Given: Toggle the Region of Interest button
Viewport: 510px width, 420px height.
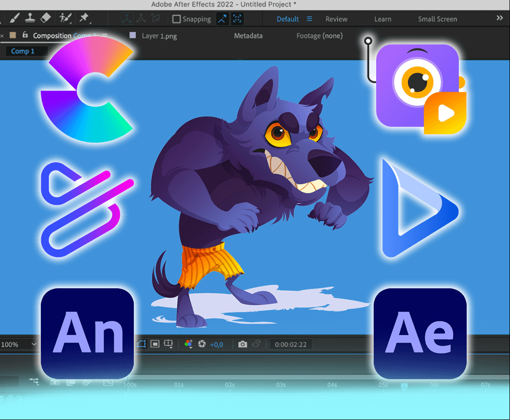Looking at the screenshot, I should 155,344.
